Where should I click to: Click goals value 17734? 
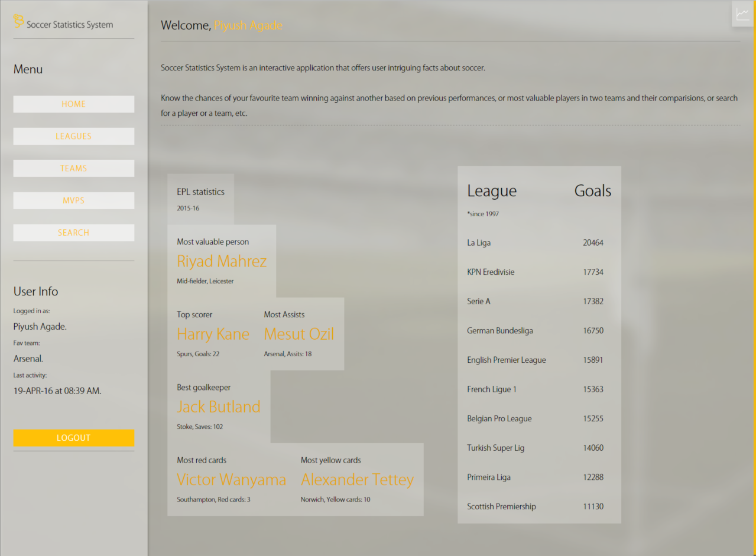[x=593, y=272]
